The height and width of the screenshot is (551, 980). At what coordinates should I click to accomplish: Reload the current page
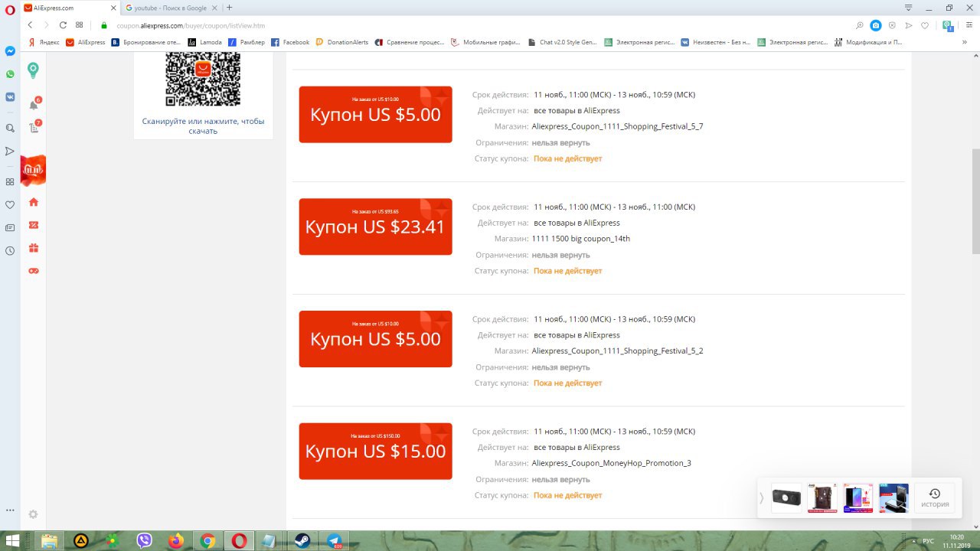point(63,25)
